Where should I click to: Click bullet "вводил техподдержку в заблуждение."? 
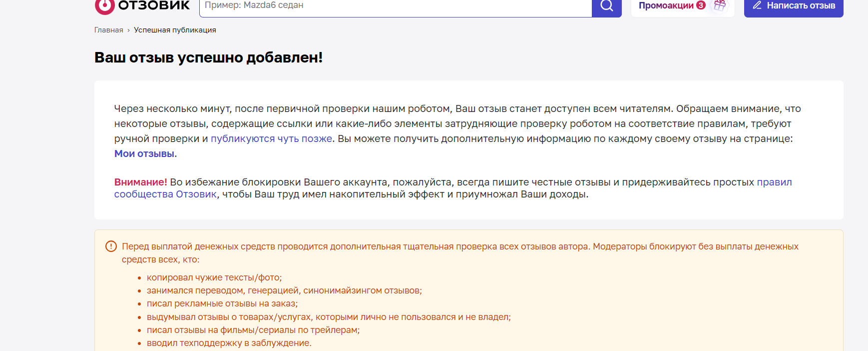point(229,343)
